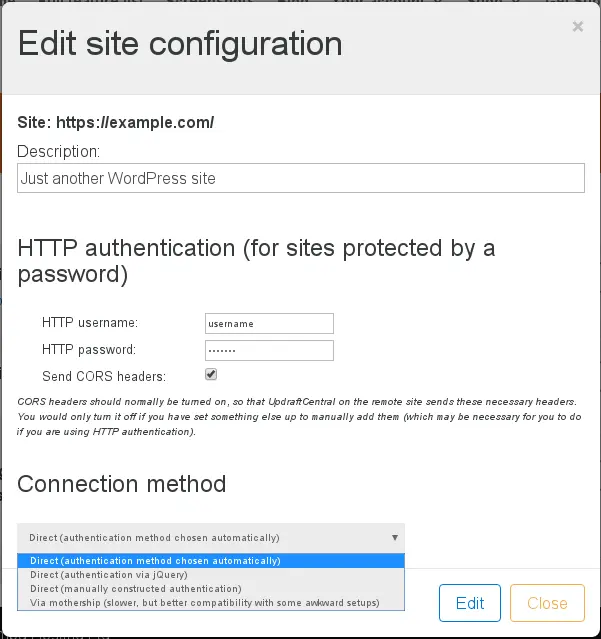601x639 pixels.
Task: Collapse the Connection method dropdown box
Action: (211, 537)
